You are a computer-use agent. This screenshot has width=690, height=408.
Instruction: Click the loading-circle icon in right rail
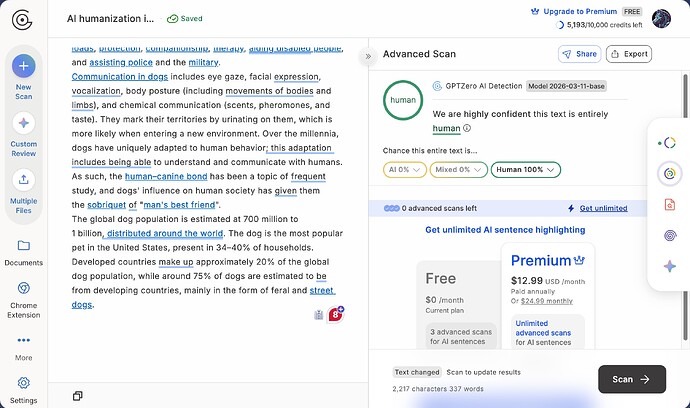[x=669, y=143]
